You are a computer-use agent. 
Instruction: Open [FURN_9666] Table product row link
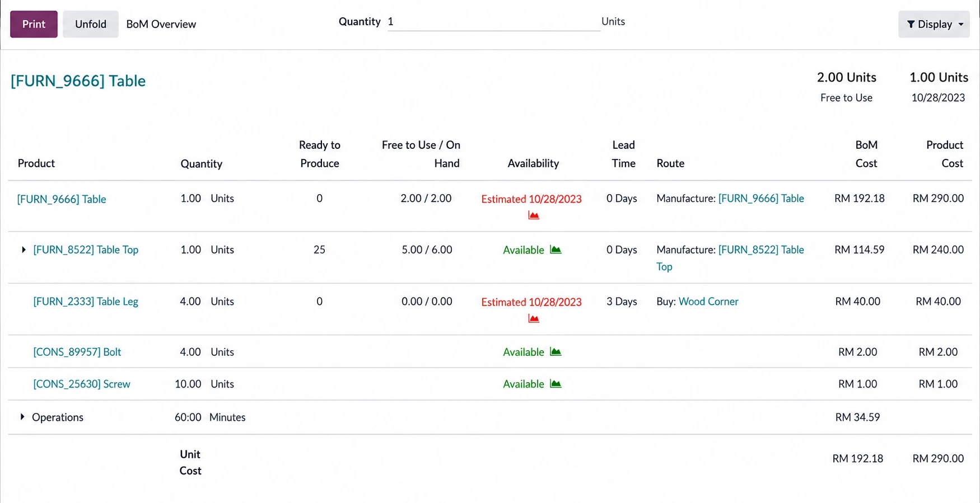(62, 199)
